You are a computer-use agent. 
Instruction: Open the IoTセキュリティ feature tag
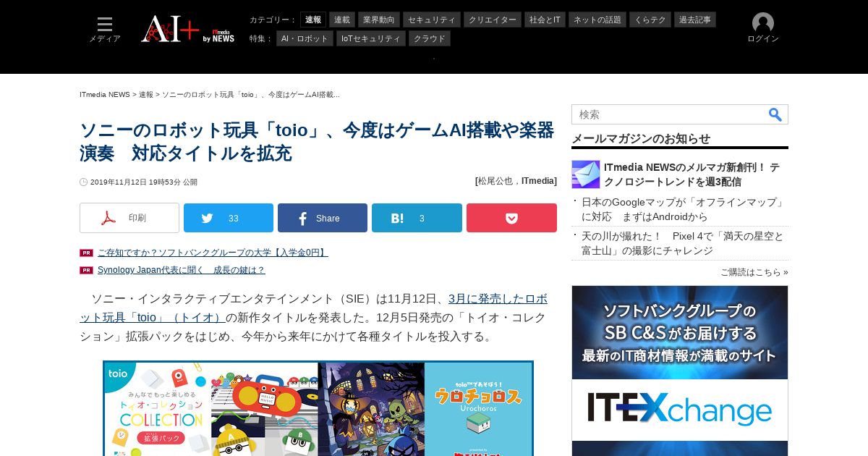tap(371, 38)
